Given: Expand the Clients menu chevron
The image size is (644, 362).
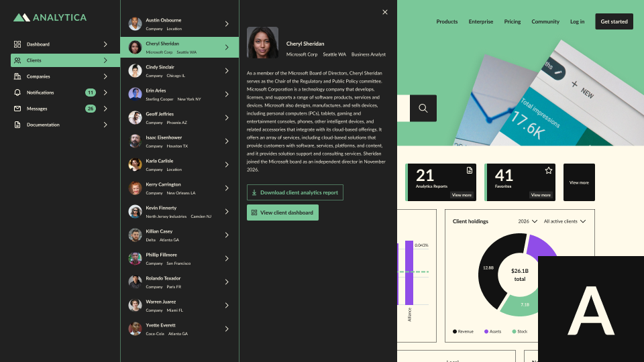Looking at the screenshot, I should (105, 60).
